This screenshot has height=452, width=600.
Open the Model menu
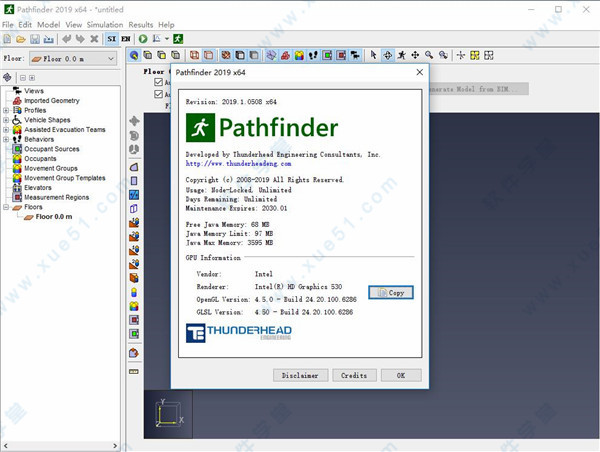coord(49,24)
